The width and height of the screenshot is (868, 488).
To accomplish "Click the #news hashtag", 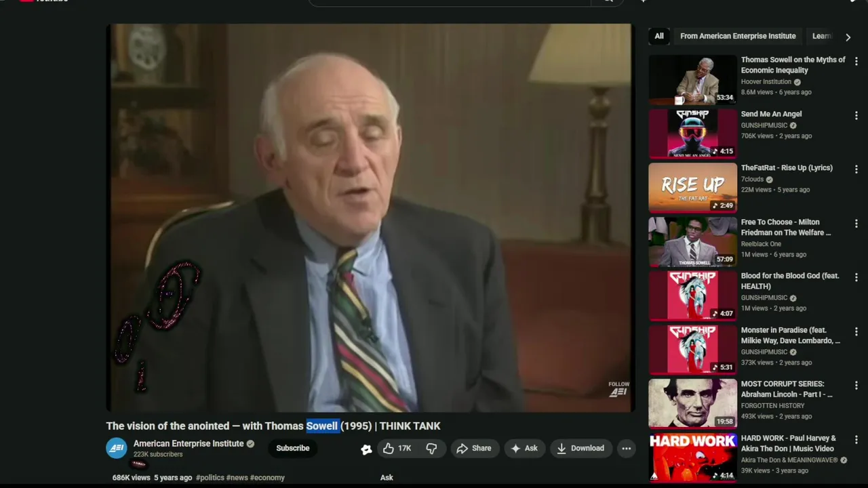I will pyautogui.click(x=237, y=478).
